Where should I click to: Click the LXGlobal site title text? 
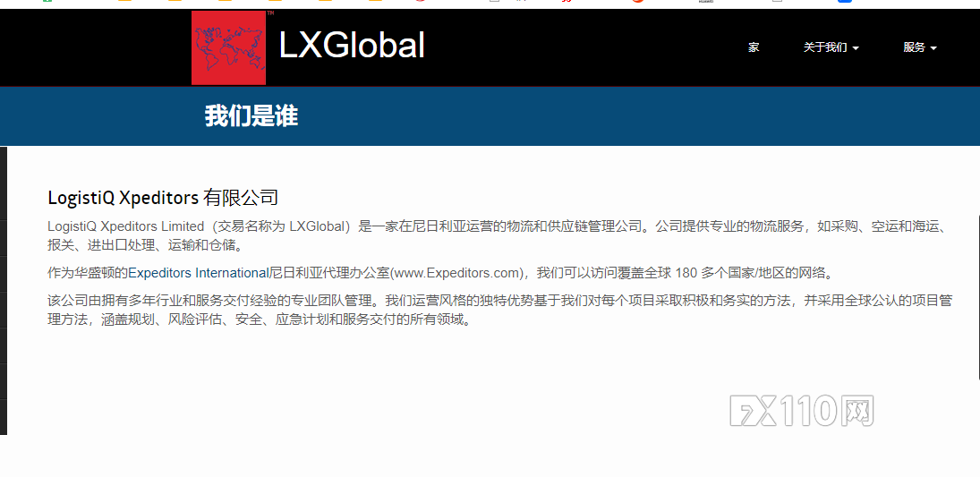[x=352, y=46]
